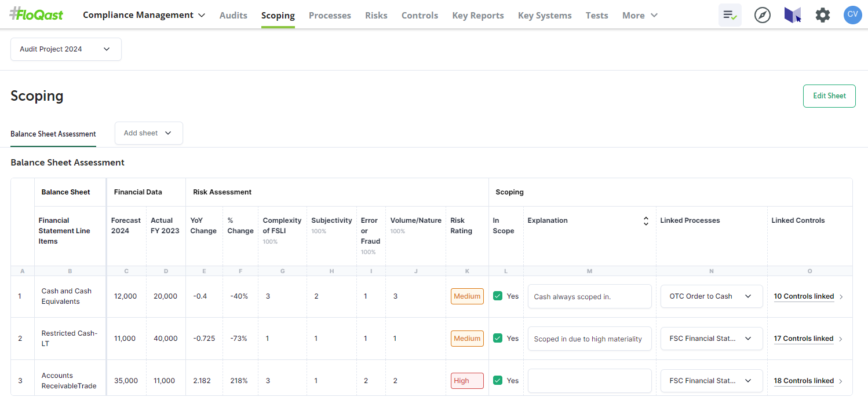The height and width of the screenshot is (397, 868).
Task: Click the Risk Rating column header
Action: point(461,226)
